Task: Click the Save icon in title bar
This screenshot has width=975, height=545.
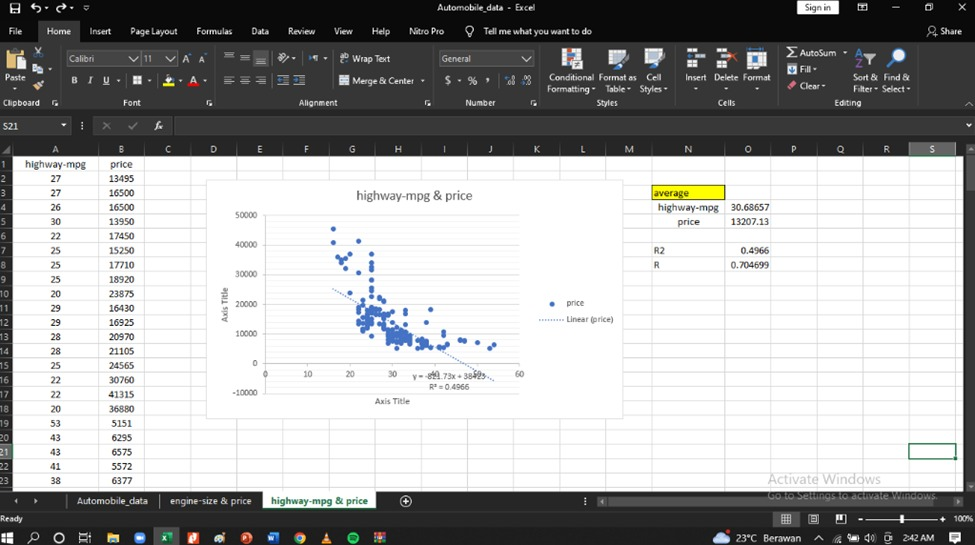Action: [14, 8]
